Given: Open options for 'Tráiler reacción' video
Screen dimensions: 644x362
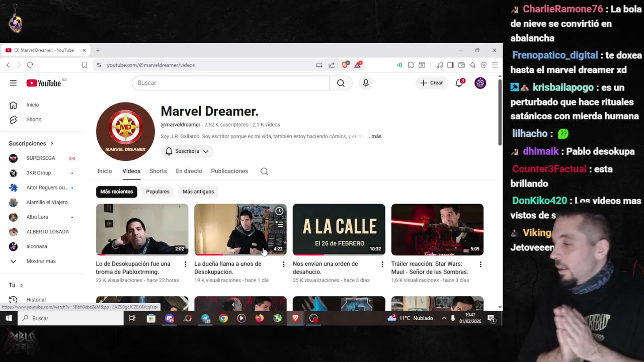Looking at the screenshot, I should (480, 264).
